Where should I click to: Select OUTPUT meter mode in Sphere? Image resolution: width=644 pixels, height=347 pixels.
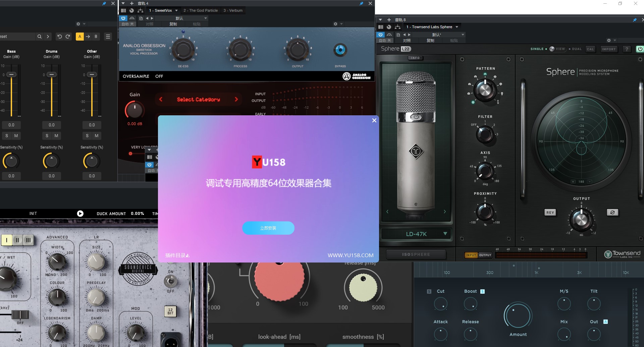485,255
